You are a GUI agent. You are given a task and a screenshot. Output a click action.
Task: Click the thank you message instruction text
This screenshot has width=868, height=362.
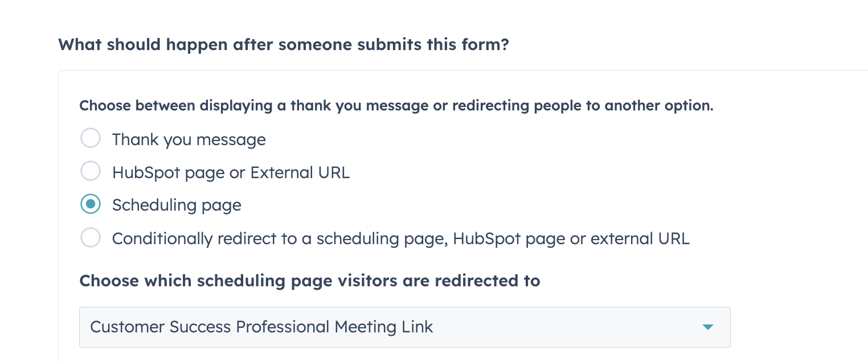[x=396, y=105]
